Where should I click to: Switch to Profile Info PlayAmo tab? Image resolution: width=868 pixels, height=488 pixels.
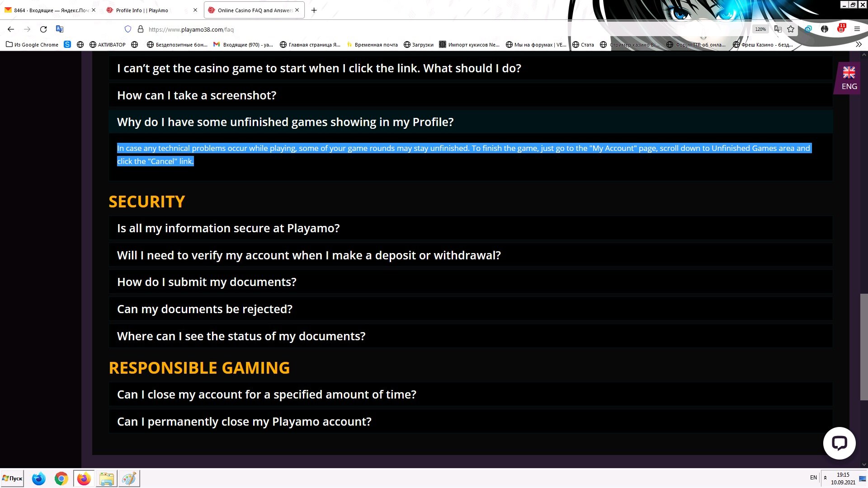coord(142,10)
